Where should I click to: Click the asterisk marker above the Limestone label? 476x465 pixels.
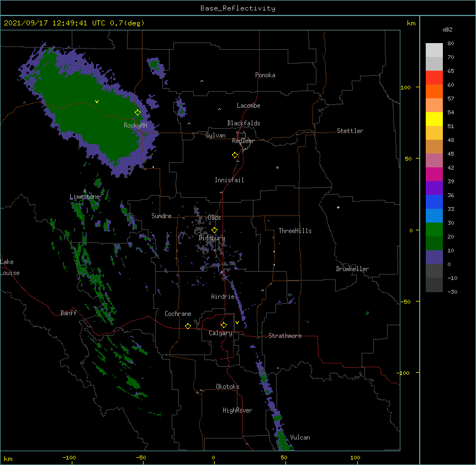click(x=84, y=191)
